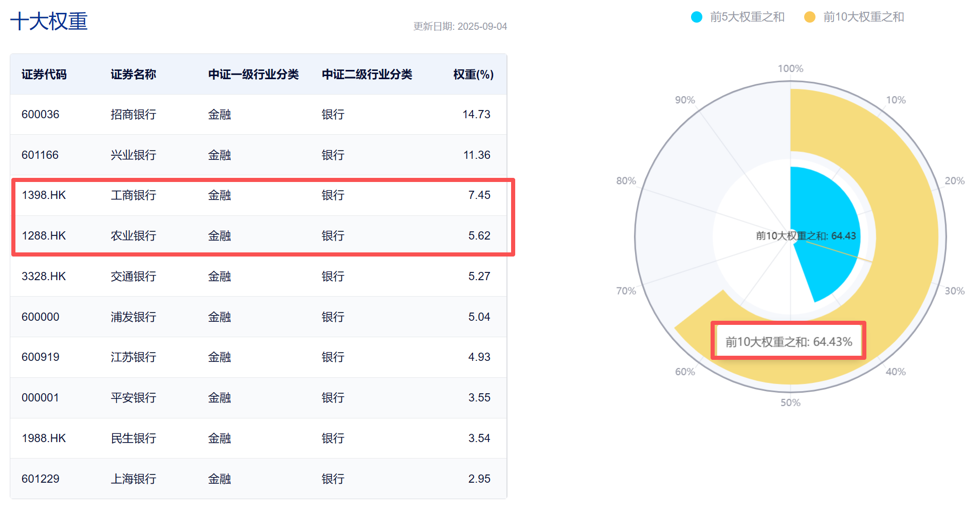Click 工商银行 in the table

(x=133, y=195)
